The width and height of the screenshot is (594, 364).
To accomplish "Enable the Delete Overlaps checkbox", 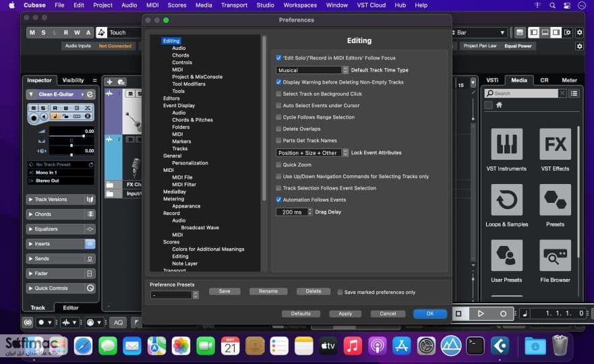I will point(278,129).
